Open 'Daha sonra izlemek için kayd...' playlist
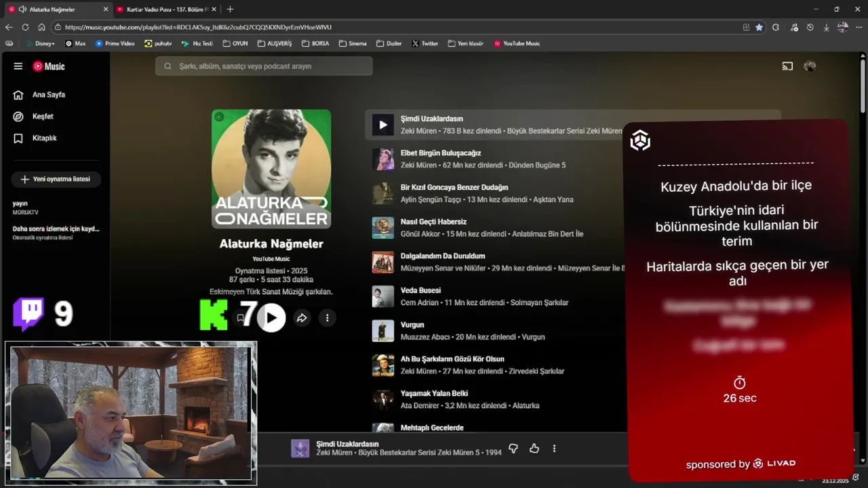 point(56,232)
